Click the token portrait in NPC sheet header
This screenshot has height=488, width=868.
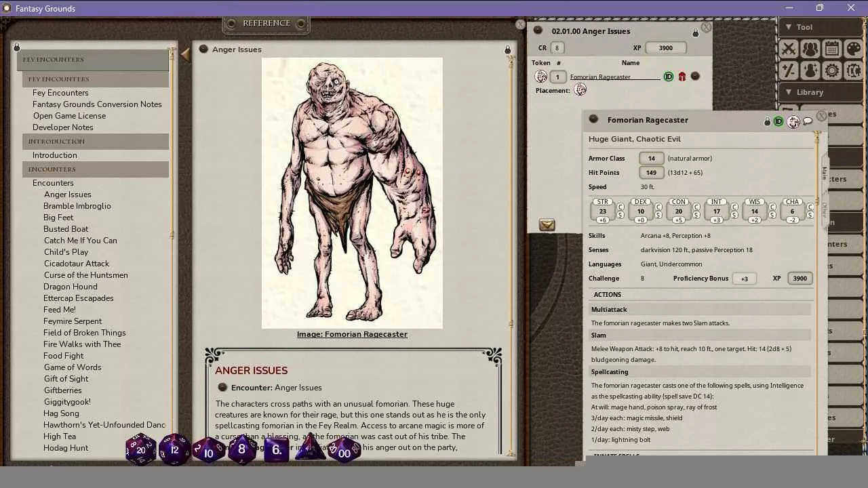click(x=793, y=122)
